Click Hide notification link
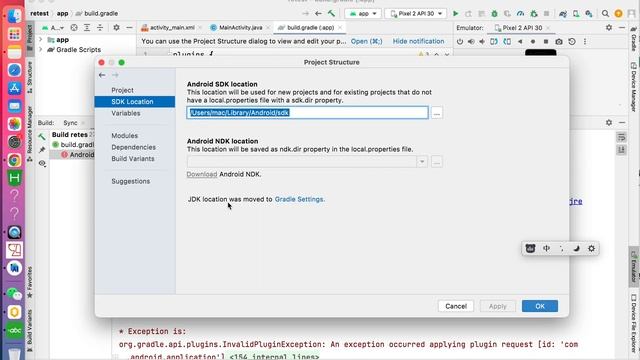This screenshot has height=360, width=640. click(418, 41)
